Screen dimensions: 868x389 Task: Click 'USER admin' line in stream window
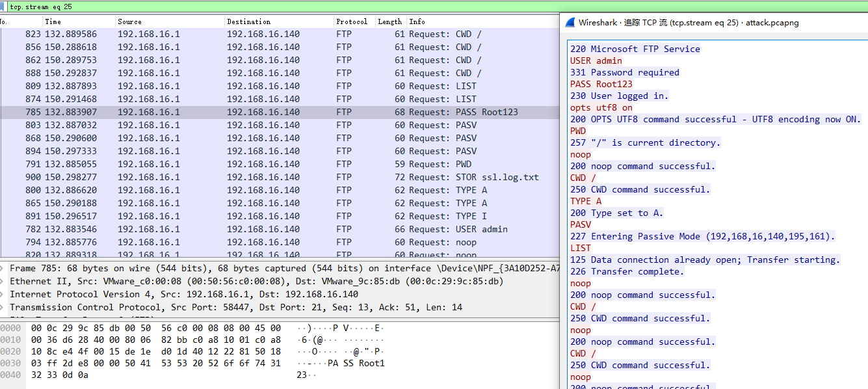[596, 60]
